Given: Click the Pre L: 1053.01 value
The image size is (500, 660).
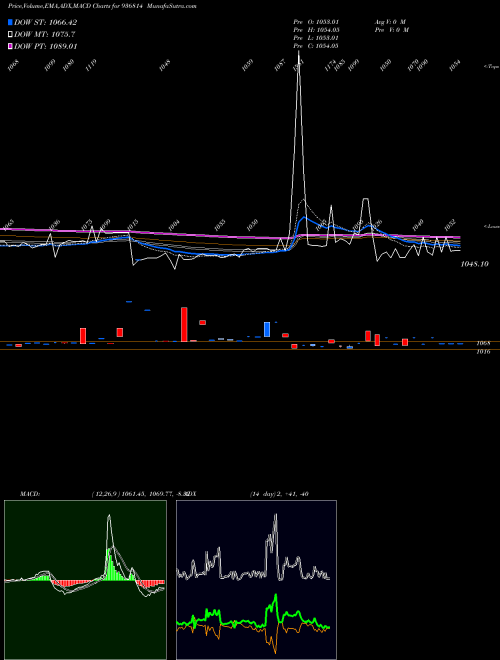Looking at the screenshot, I should (316, 38).
